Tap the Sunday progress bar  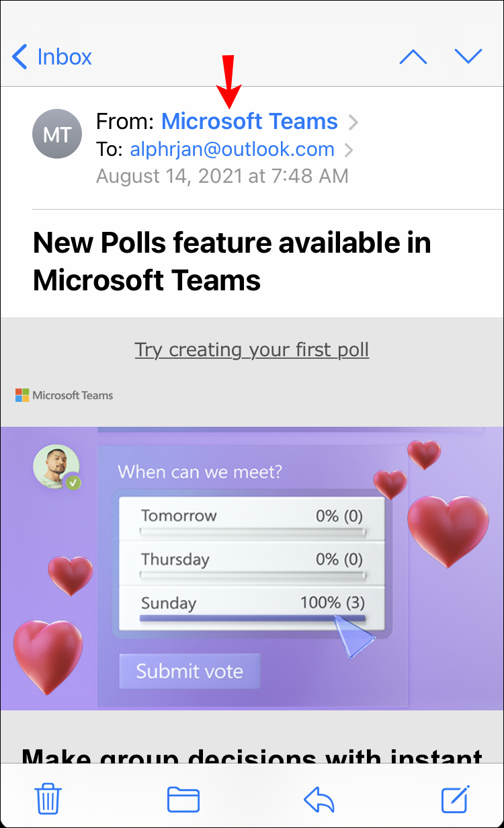252,618
